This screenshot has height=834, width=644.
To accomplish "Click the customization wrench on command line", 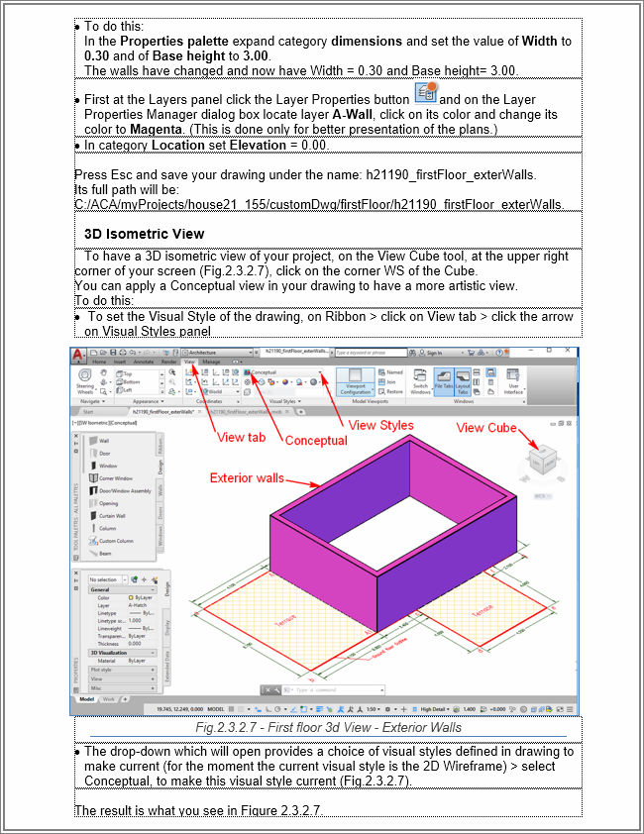I will tap(276, 689).
